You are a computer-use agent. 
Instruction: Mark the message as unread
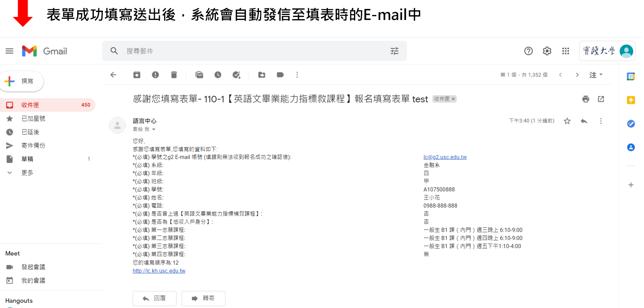click(199, 75)
